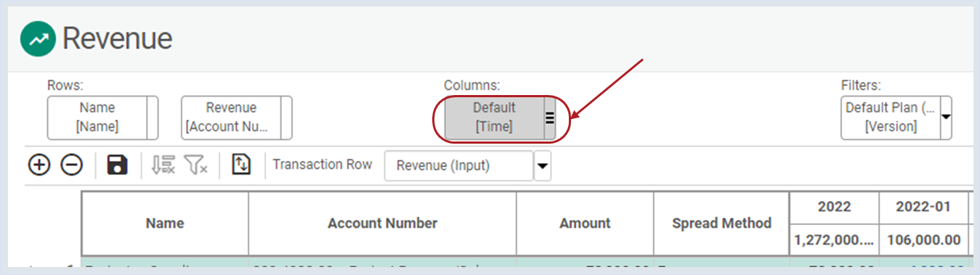The image size is (980, 275).
Task: Click the 2022 column header
Action: [x=834, y=207]
